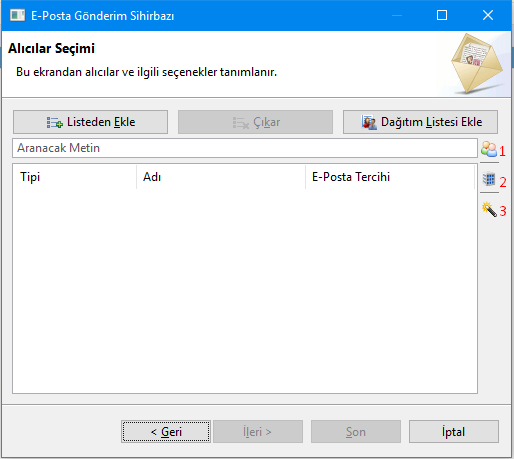Viewport: 514px width, 459px height.
Task: Cancel the wizard with İptal
Action: (454, 432)
